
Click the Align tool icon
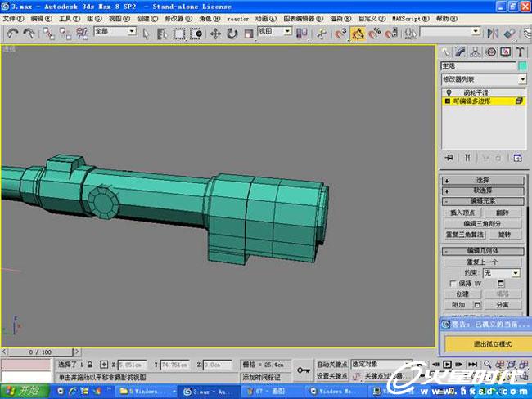point(509,34)
